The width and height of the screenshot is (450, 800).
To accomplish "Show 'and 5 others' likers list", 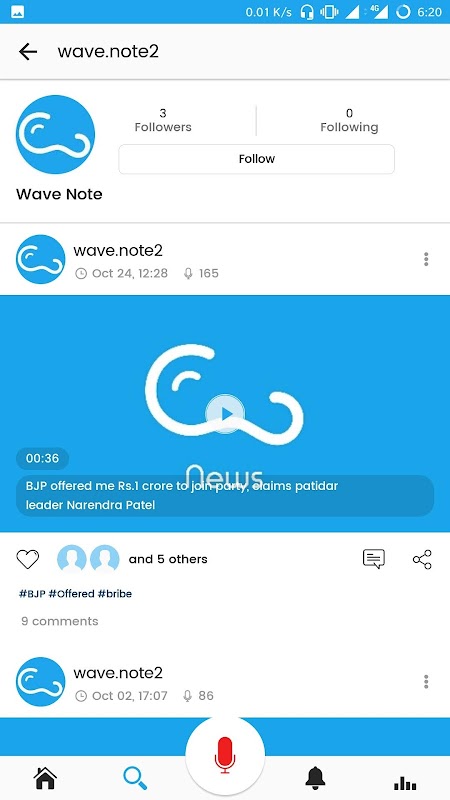I will click(168, 559).
